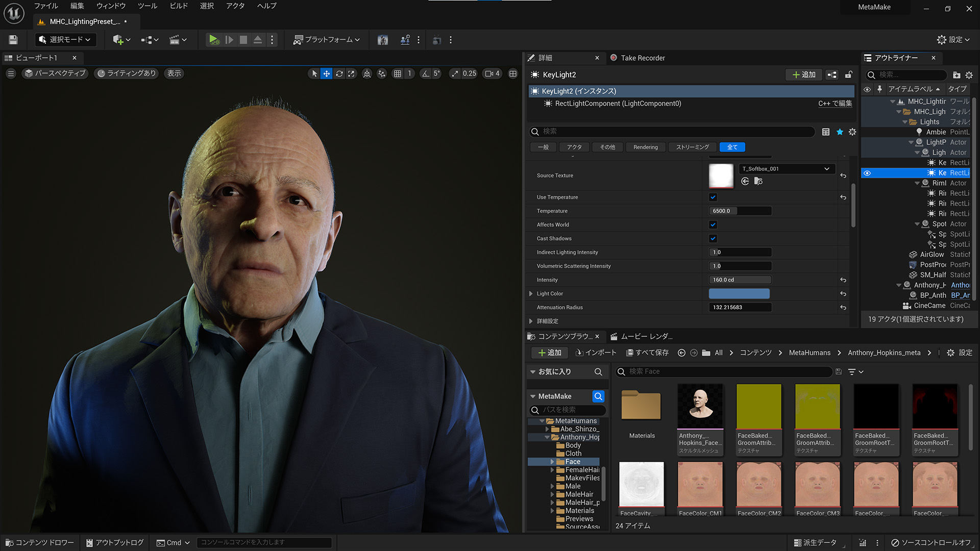
Task: Open the Cmd console type dropdown
Action: click(x=173, y=542)
